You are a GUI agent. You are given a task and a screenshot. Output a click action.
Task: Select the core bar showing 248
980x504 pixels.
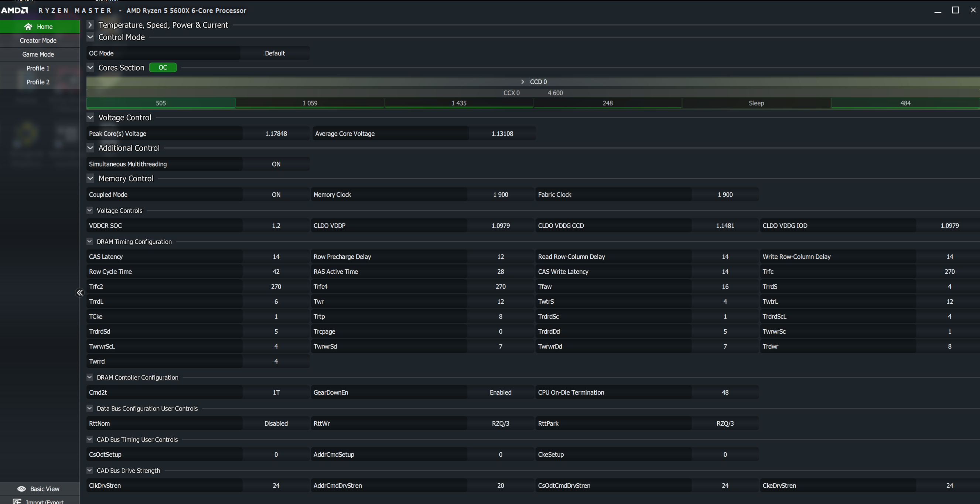(x=608, y=103)
